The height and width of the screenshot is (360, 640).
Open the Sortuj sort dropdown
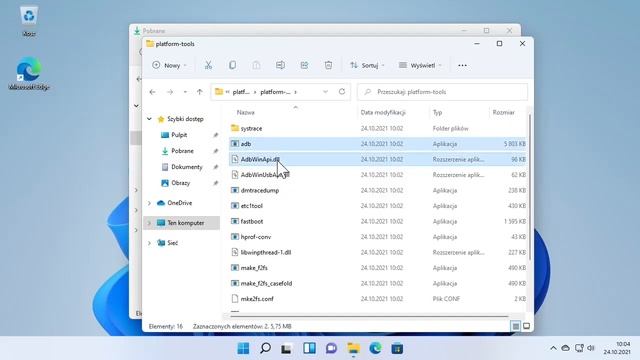tap(367, 65)
